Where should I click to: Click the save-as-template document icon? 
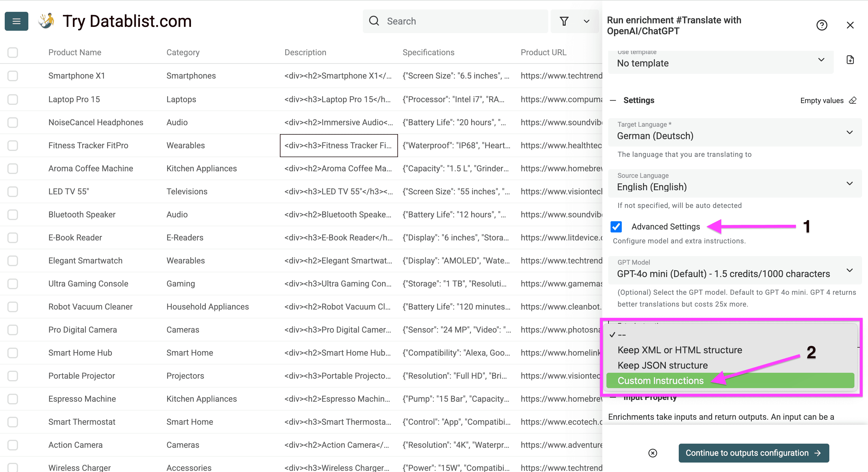851,59
